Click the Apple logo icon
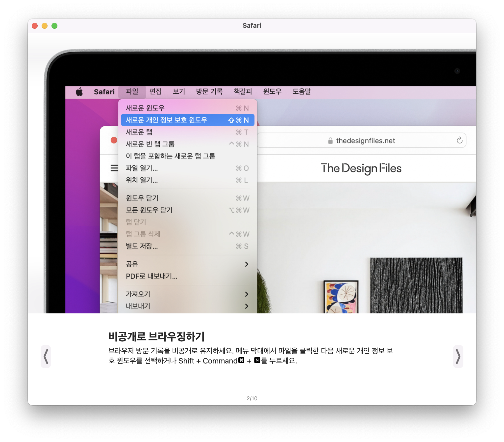The image size is (504, 442). [79, 92]
